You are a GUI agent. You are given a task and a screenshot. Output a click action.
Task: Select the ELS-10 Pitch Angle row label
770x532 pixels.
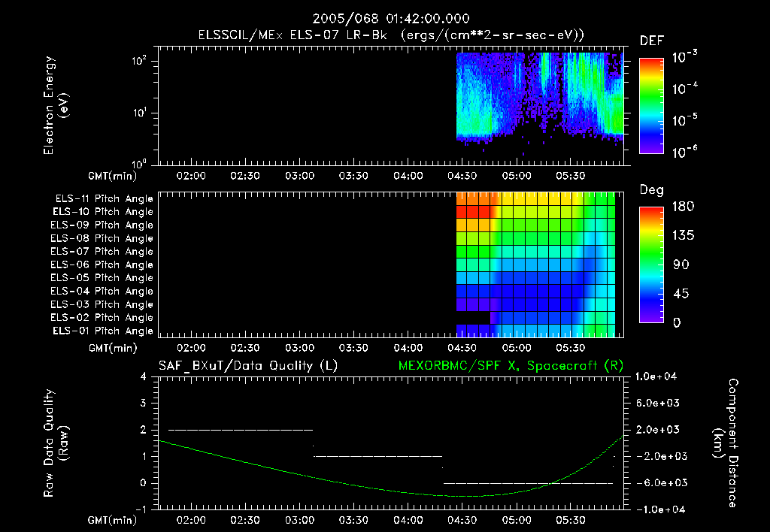point(103,212)
